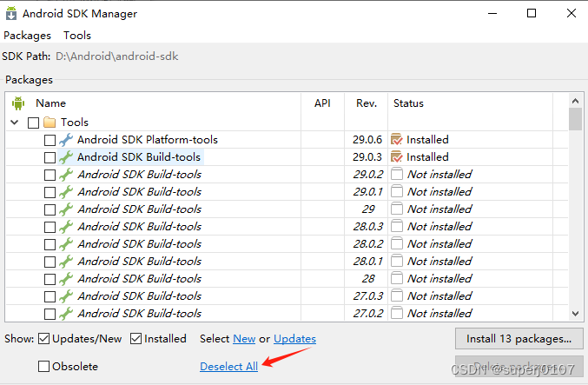Click the API column header

click(x=322, y=103)
